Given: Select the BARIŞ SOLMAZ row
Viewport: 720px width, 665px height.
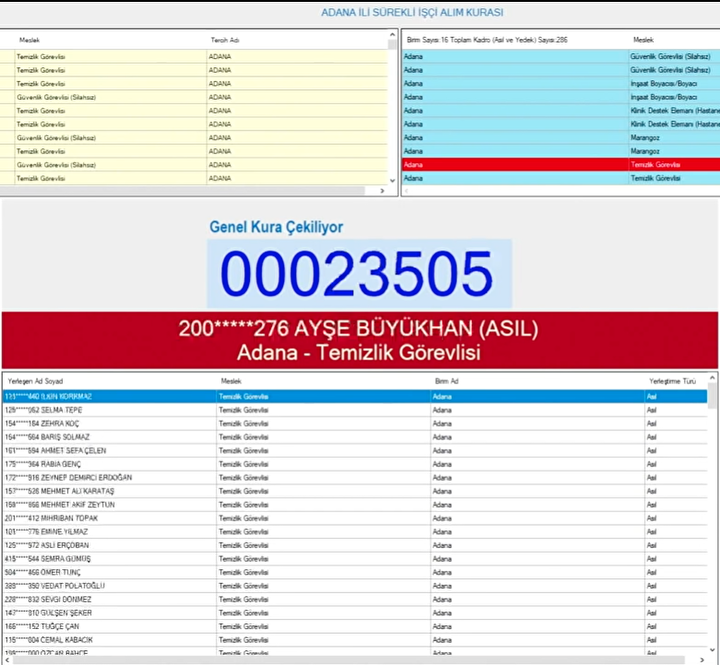Looking at the screenshot, I should pyautogui.click(x=355, y=437).
